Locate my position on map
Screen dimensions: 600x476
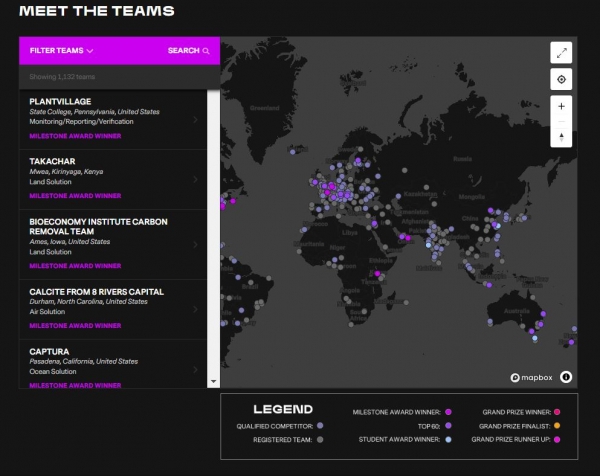561,79
